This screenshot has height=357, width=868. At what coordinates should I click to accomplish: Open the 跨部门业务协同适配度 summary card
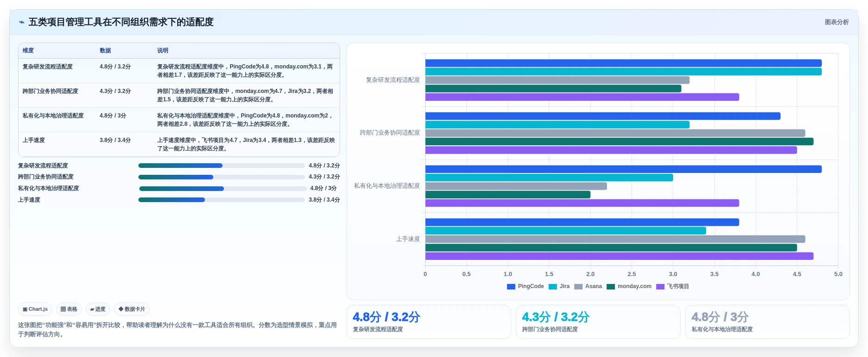598,322
